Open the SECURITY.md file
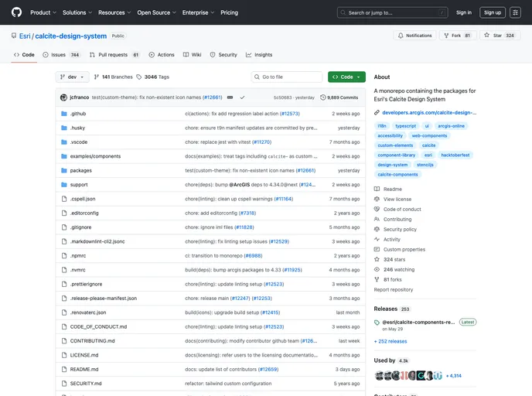 pos(86,384)
